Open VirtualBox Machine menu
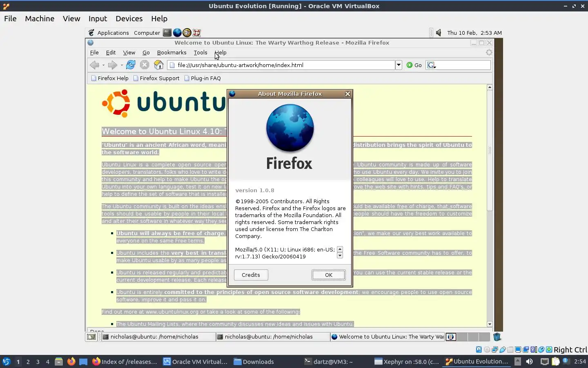Image resolution: width=588 pixels, height=368 pixels. tap(40, 18)
